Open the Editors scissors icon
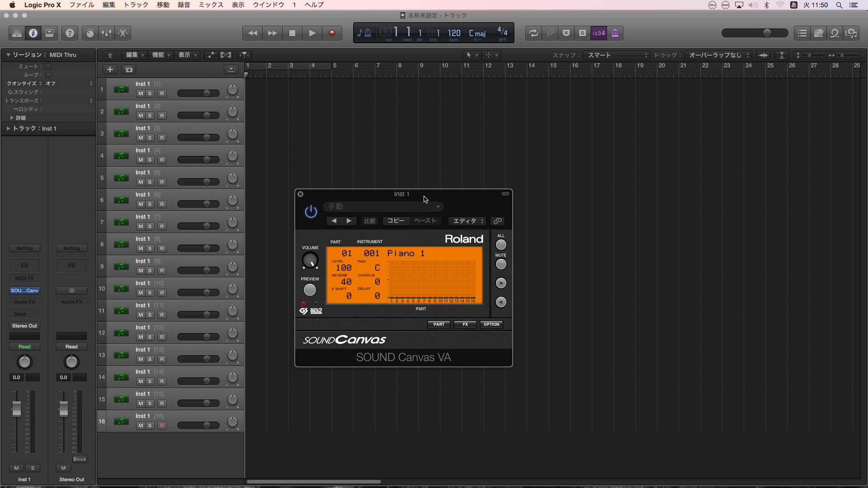Screen dimensions: 868x488 [123, 33]
